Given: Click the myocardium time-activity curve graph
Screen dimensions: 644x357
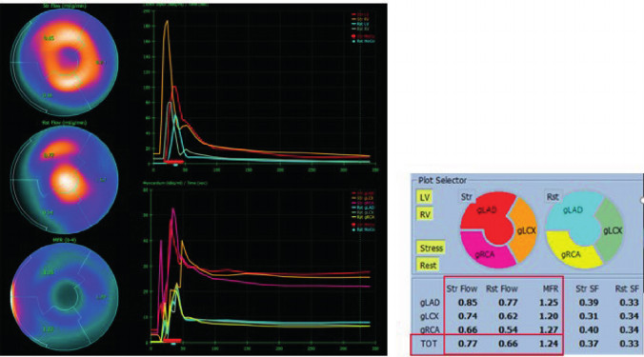Looking at the screenshot, I should pos(263,266).
